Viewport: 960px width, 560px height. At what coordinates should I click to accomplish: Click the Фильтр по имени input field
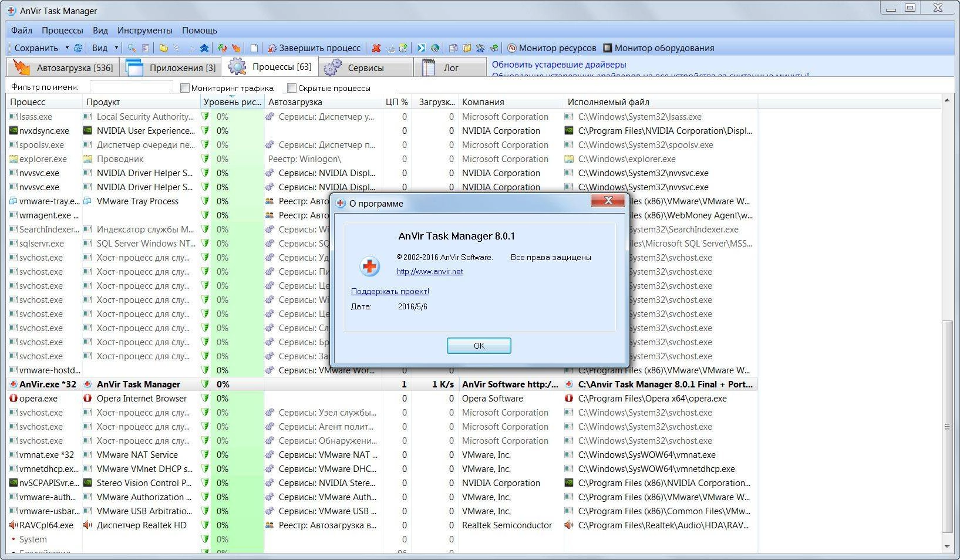[131, 87]
